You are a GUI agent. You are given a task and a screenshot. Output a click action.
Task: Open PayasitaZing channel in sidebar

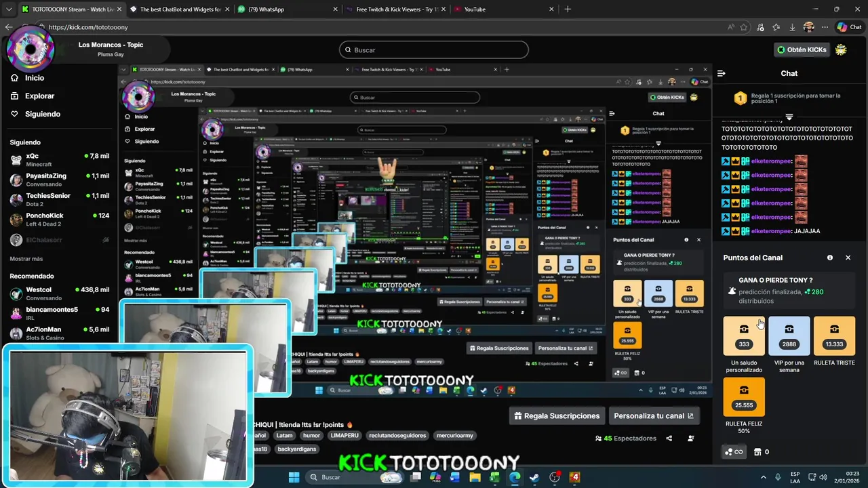coord(60,180)
